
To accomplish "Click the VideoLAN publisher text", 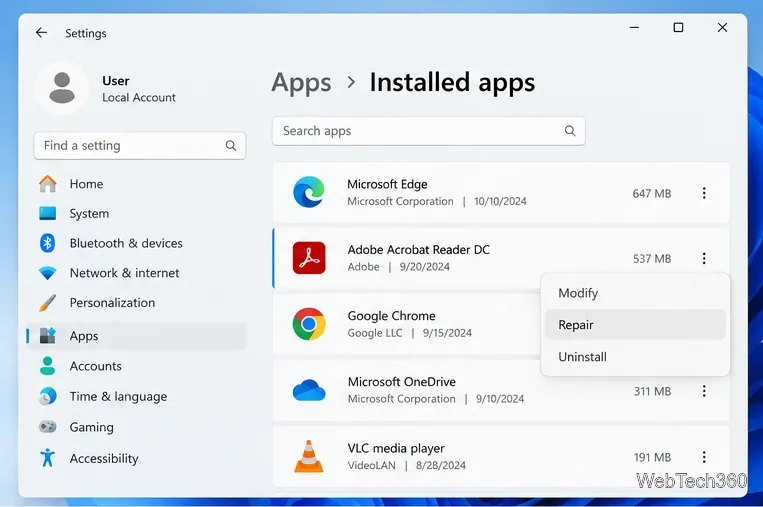I will pyautogui.click(x=371, y=465).
